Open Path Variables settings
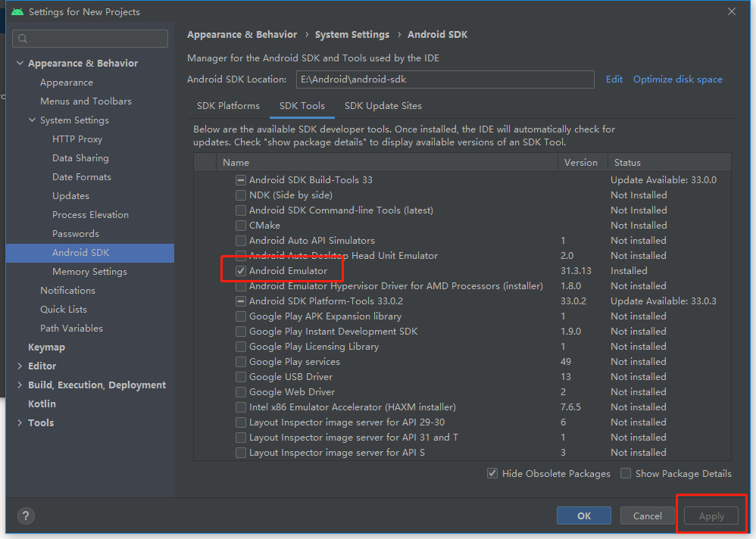The image size is (756, 539). point(71,329)
